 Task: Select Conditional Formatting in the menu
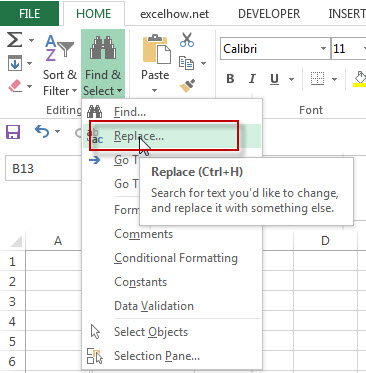tap(172, 258)
